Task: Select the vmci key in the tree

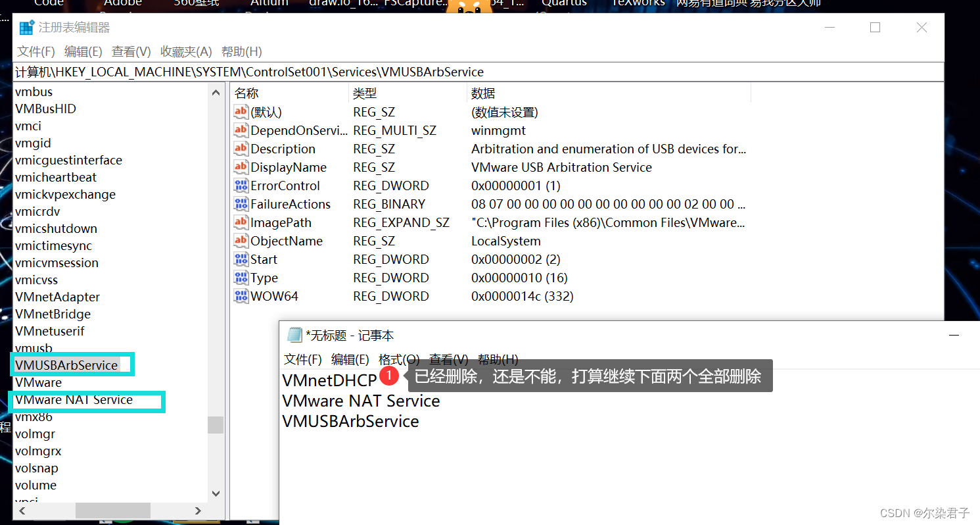Action: click(28, 126)
